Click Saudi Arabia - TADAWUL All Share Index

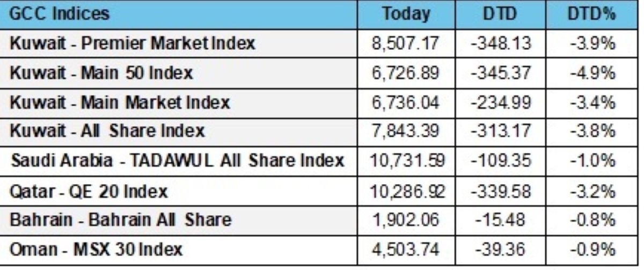pos(177,160)
